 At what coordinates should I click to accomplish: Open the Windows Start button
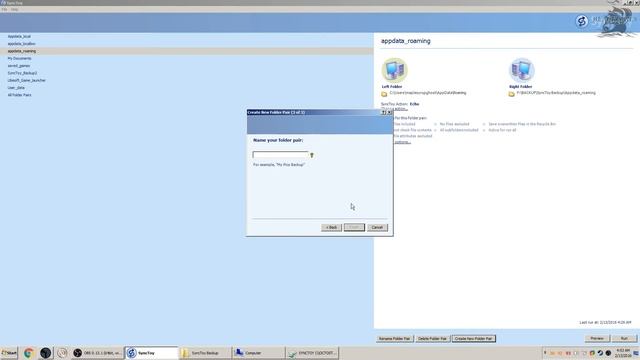(x=9, y=353)
